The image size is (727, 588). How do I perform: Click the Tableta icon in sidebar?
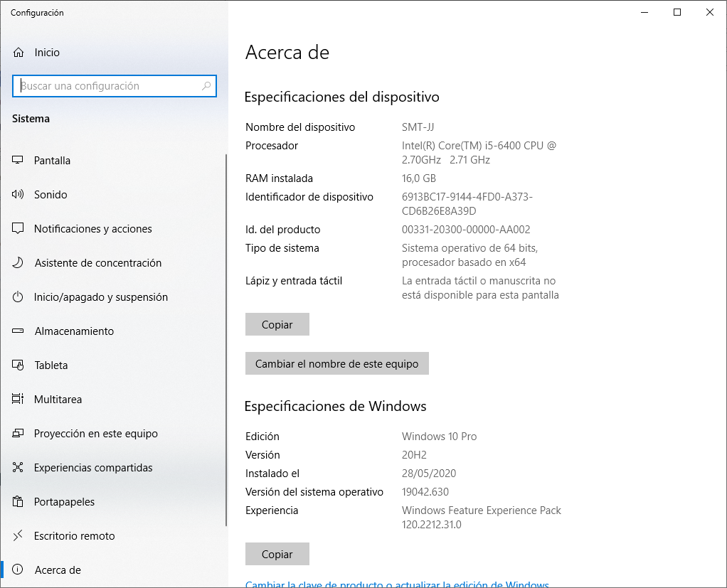(18, 365)
